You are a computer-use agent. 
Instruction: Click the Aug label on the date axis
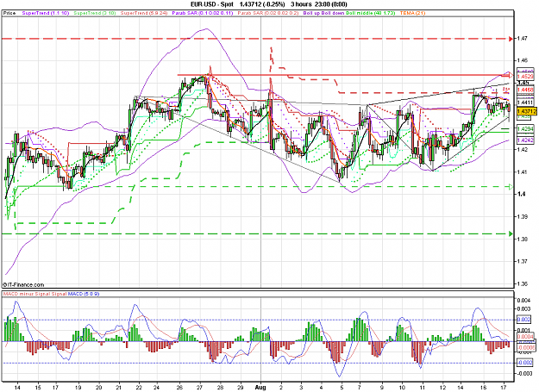tap(261, 388)
